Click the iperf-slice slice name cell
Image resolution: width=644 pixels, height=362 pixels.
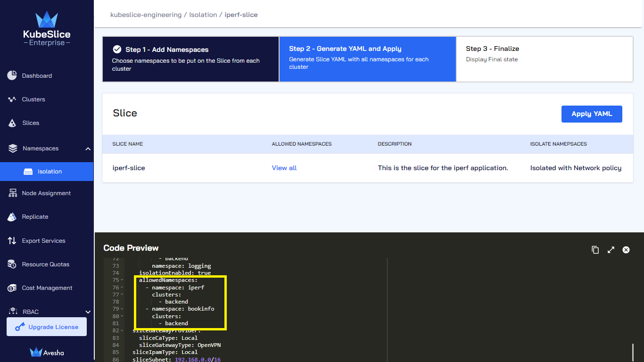tap(129, 168)
